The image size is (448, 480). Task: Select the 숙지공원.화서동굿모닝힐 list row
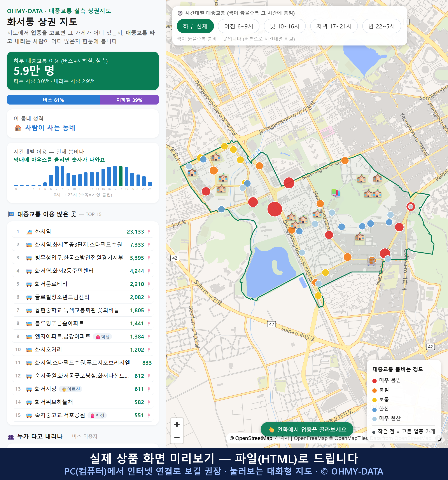[x=83, y=376]
